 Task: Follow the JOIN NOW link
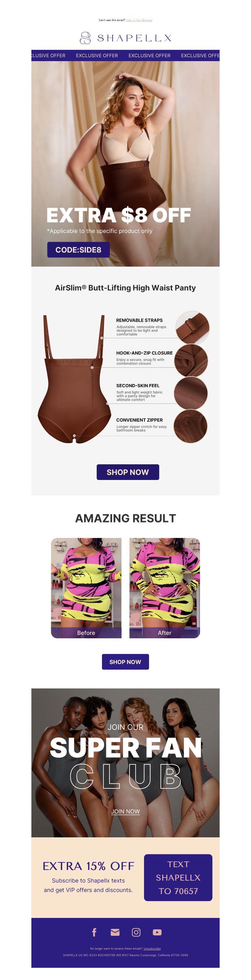125,811
